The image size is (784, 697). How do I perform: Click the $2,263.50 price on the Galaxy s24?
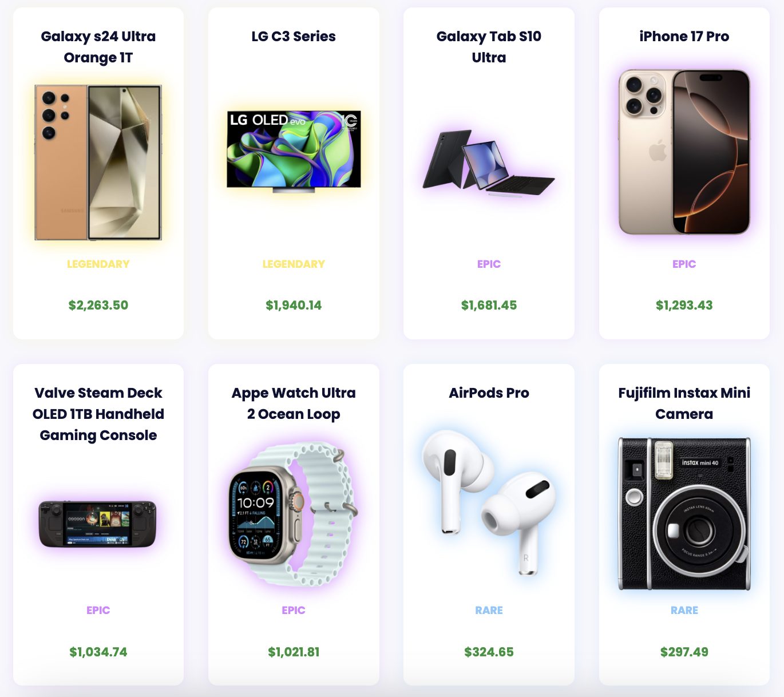[x=98, y=305]
